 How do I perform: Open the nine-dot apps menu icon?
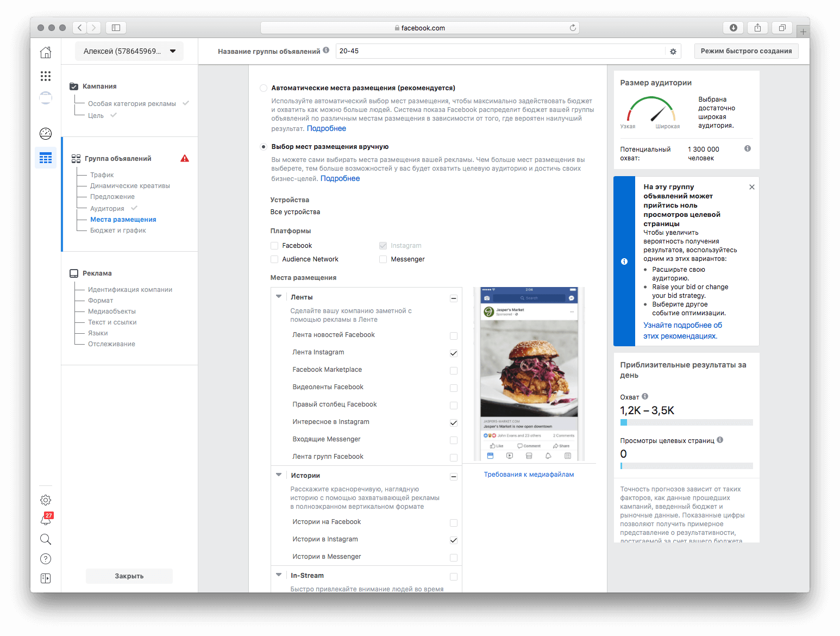tap(46, 76)
